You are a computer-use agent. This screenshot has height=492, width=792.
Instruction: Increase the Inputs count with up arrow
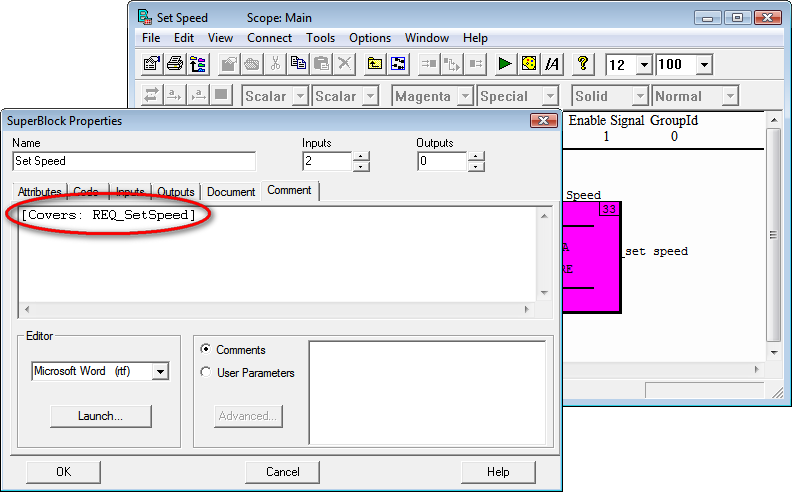362,156
